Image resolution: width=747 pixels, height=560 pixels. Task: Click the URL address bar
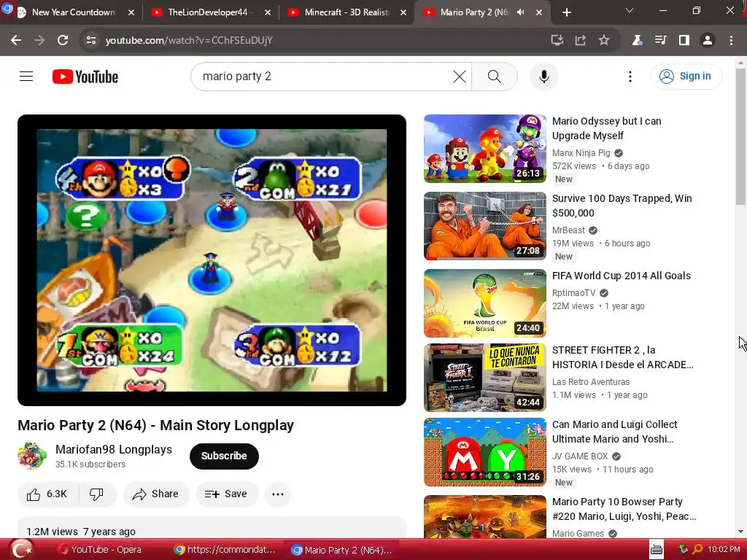pyautogui.click(x=314, y=41)
